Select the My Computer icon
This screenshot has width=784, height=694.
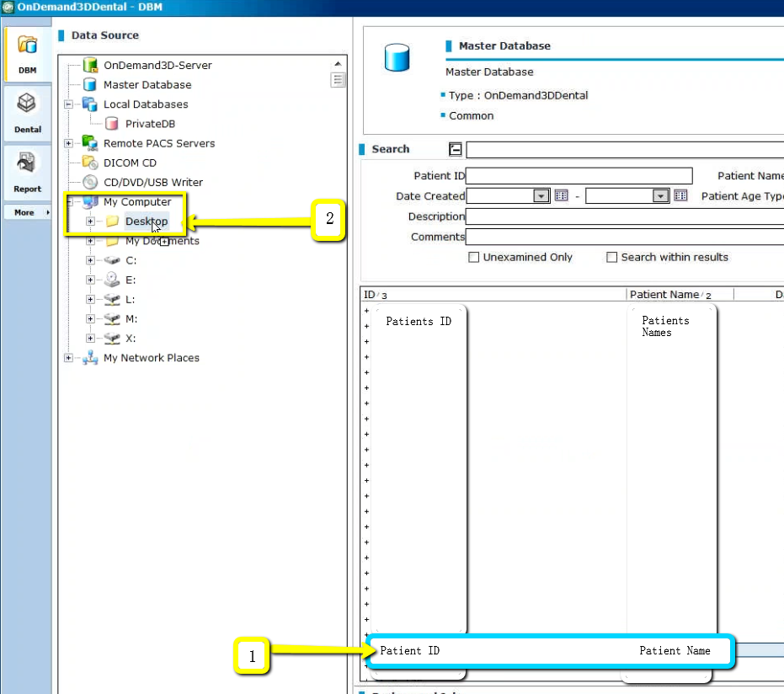click(90, 201)
